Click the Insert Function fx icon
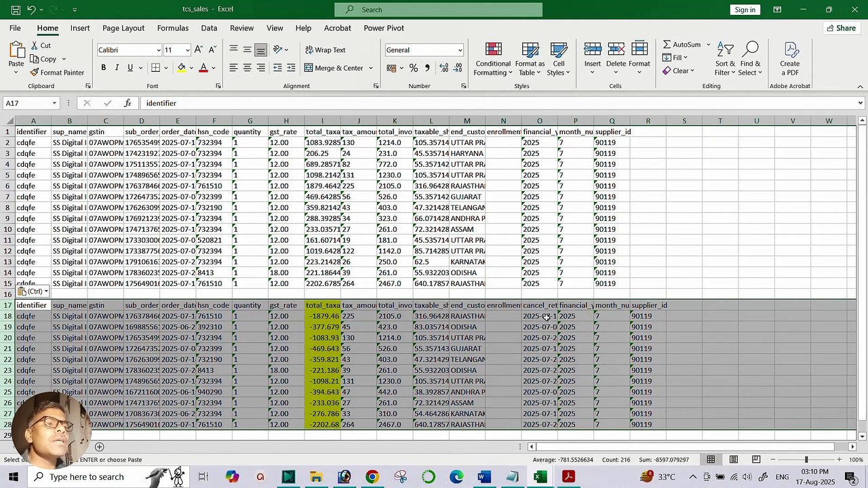The height and width of the screenshot is (488, 868). (127, 103)
